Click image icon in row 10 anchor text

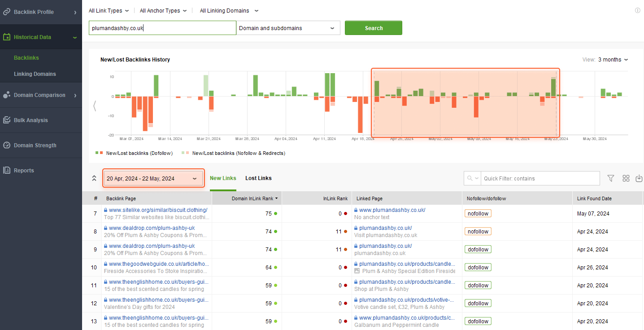pos(357,271)
